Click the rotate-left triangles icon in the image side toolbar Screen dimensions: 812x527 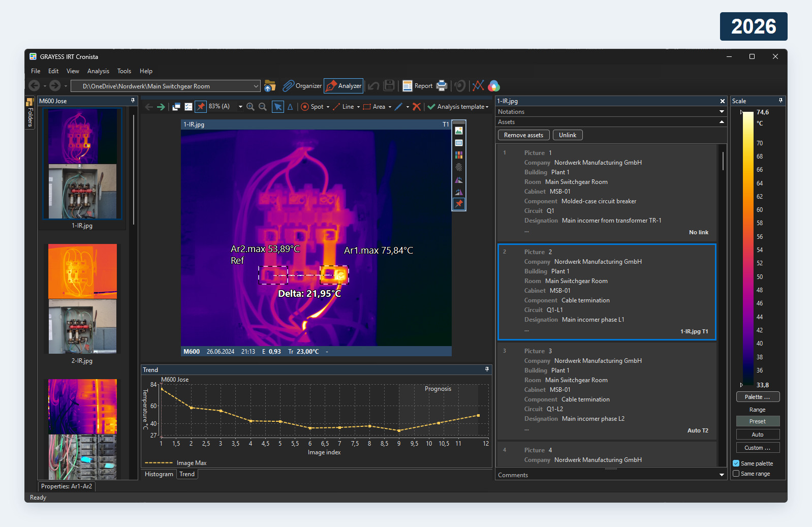[459, 179]
